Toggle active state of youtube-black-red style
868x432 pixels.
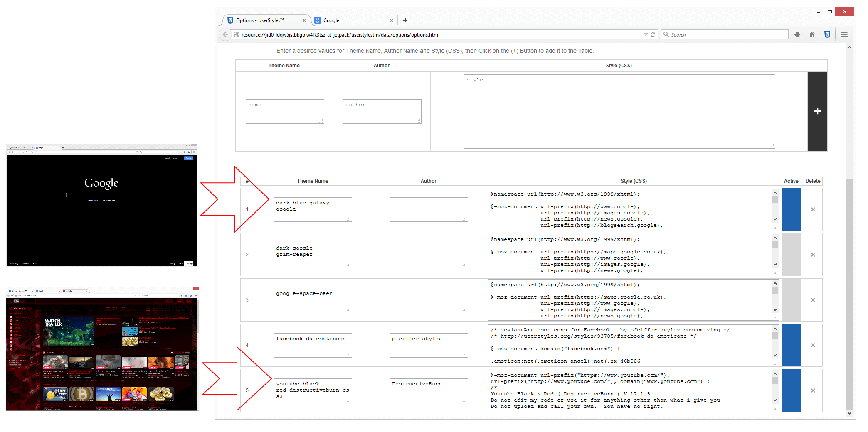791,390
